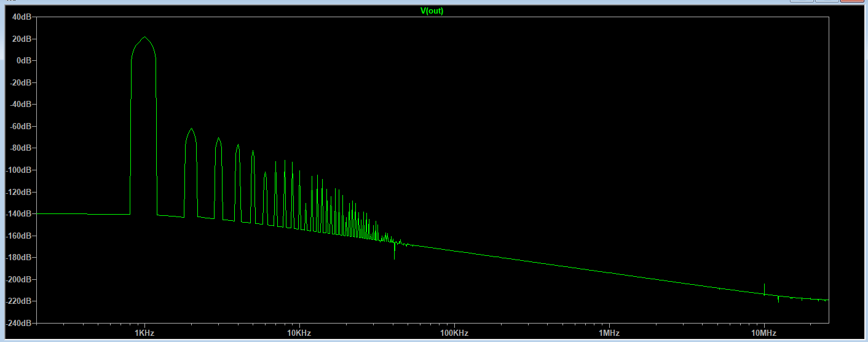Click the -160dB axis label
Viewport: 868px width, 342px height.
tap(18, 236)
